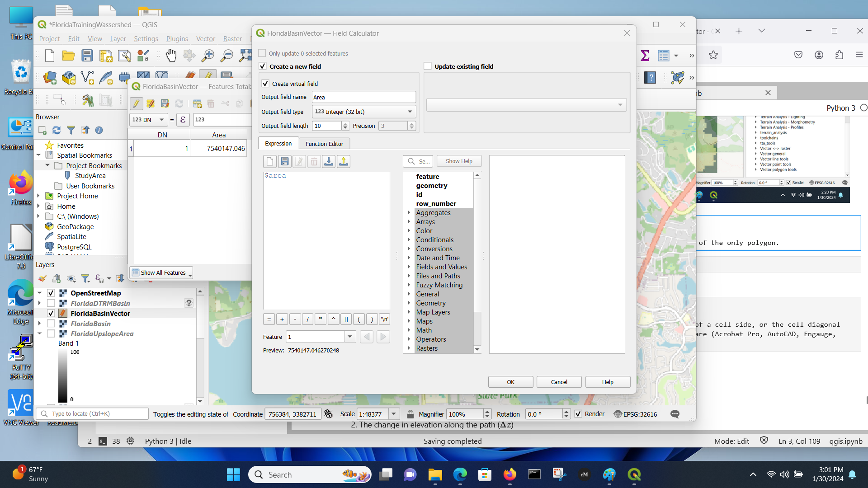Screen dimensions: 868x488
Task: Open the Feature preview dropdown
Action: pos(350,337)
